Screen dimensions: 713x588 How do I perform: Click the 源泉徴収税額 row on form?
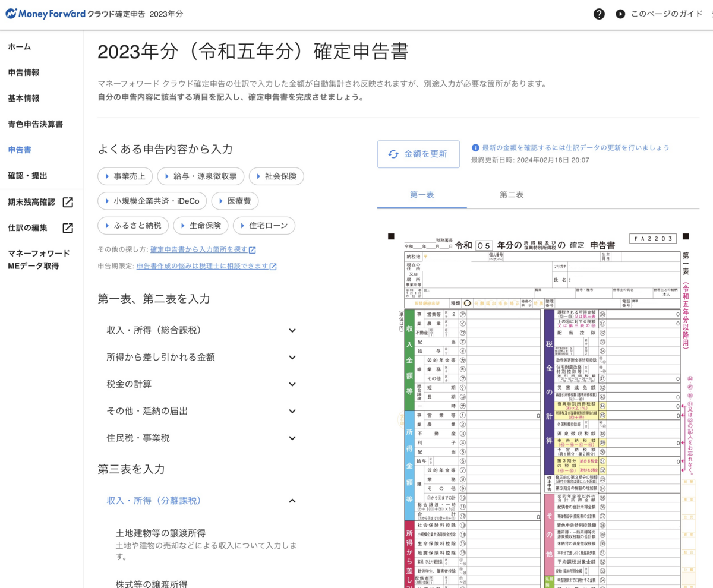pyautogui.click(x=618, y=434)
